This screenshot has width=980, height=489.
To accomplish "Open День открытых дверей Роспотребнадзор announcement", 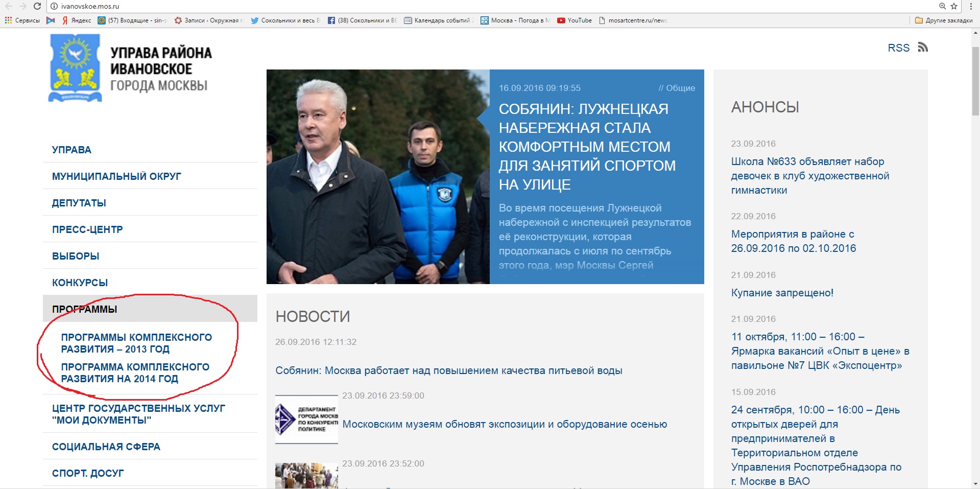I will tap(816, 446).
